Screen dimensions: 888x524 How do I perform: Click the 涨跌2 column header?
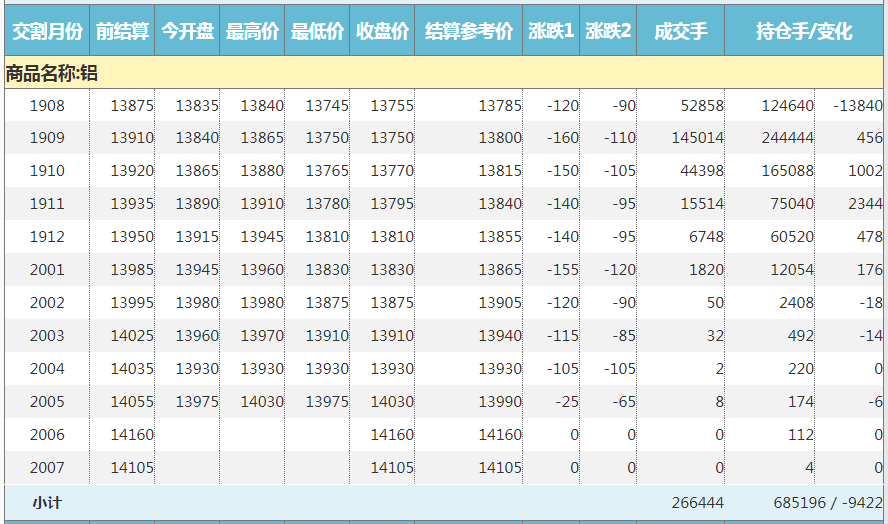click(x=608, y=32)
